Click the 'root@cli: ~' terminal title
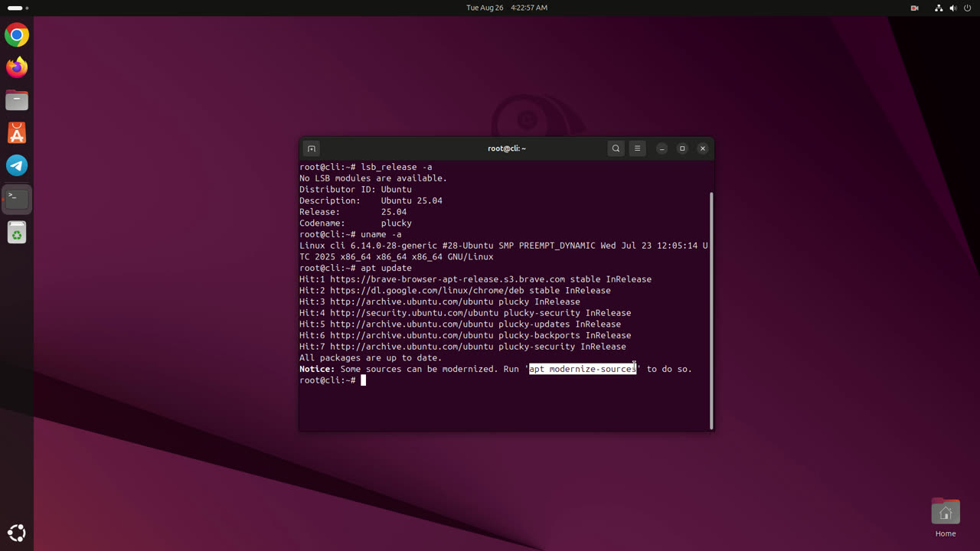 tap(507, 148)
